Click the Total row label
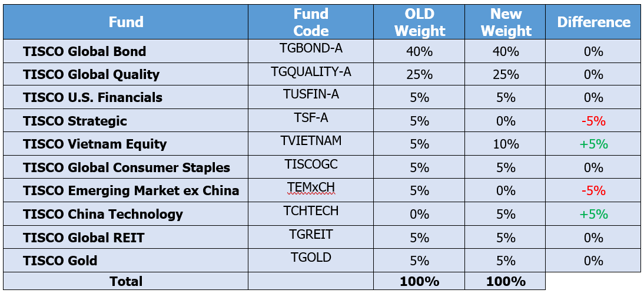Viewport: 644px width, 293px height. click(125, 281)
